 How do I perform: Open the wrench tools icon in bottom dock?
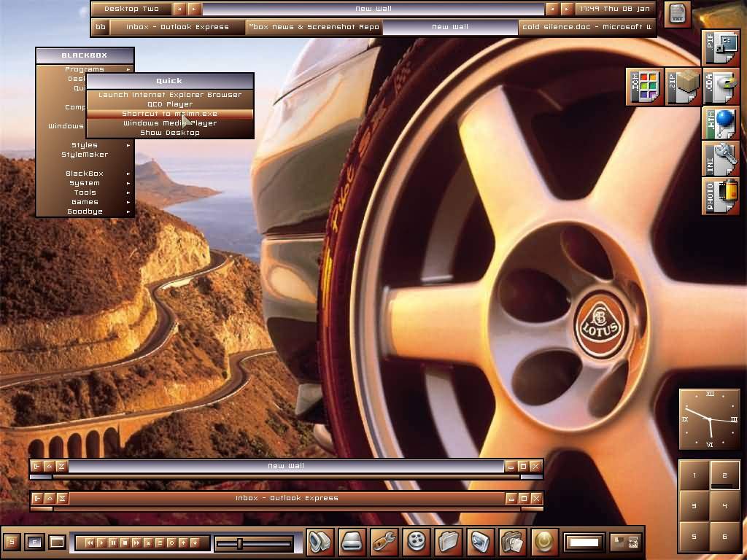[x=384, y=542]
